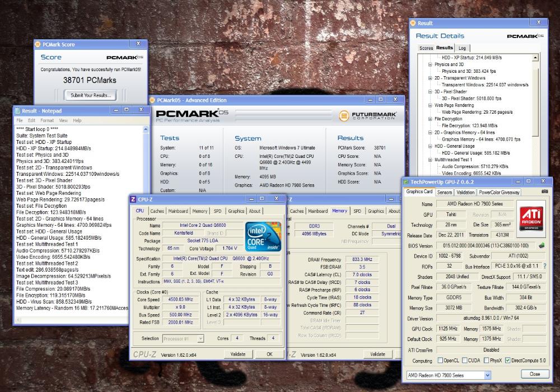Click the Bus Interface question mark in GPU-Z
Viewport: 560px width, 392px height.
click(545, 266)
